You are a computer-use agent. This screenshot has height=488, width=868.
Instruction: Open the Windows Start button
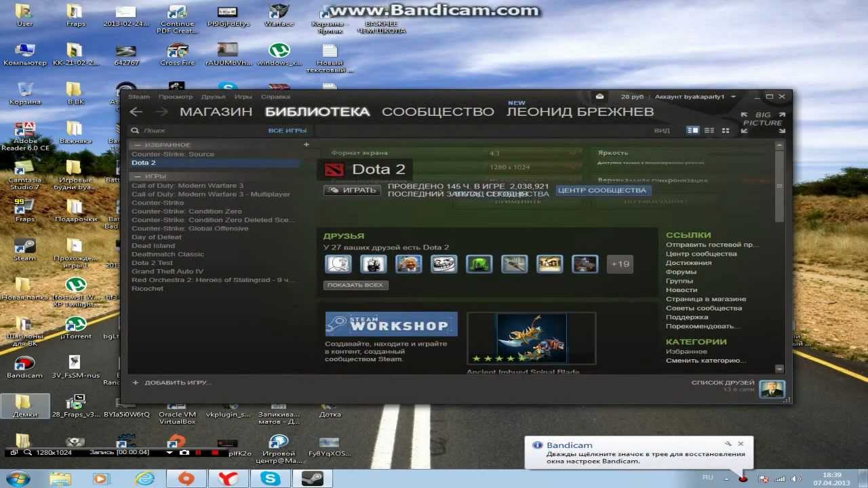(x=18, y=479)
